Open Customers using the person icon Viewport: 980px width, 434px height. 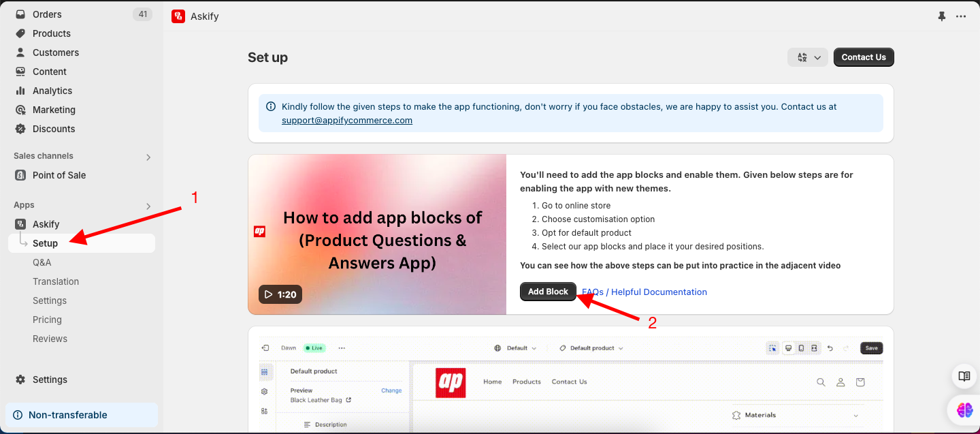20,52
